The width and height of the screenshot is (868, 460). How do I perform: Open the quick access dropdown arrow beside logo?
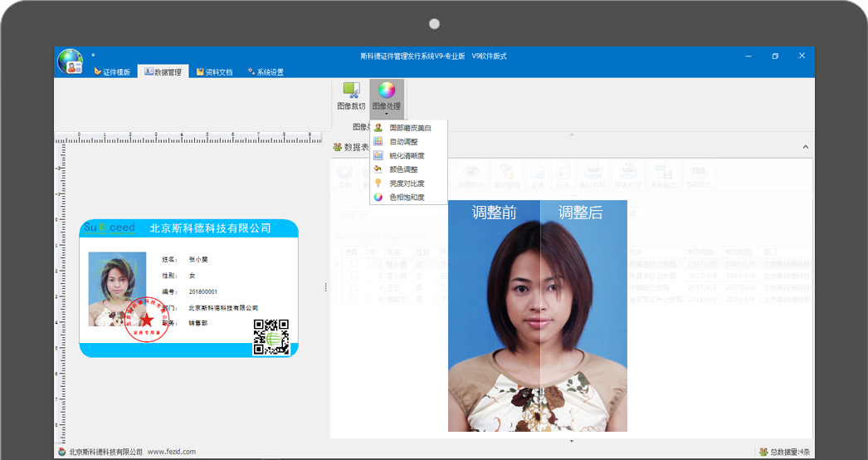pyautogui.click(x=93, y=55)
